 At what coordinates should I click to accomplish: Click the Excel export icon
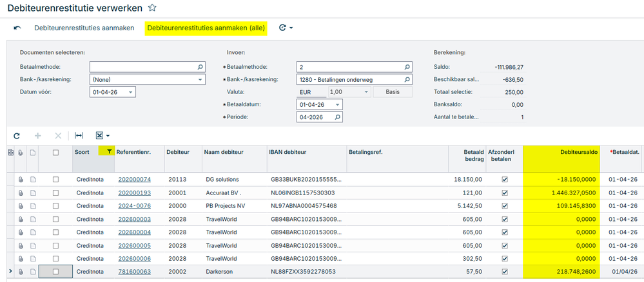(x=99, y=135)
